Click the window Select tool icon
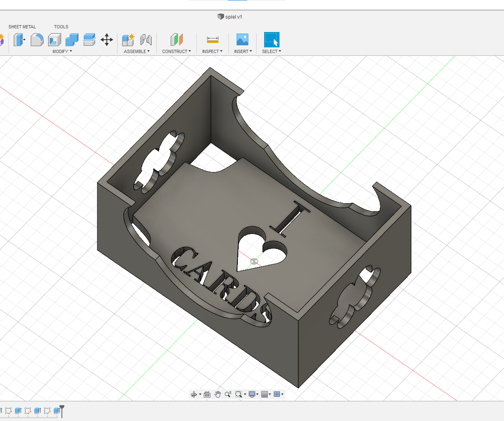This screenshot has width=504, height=421. [x=271, y=40]
